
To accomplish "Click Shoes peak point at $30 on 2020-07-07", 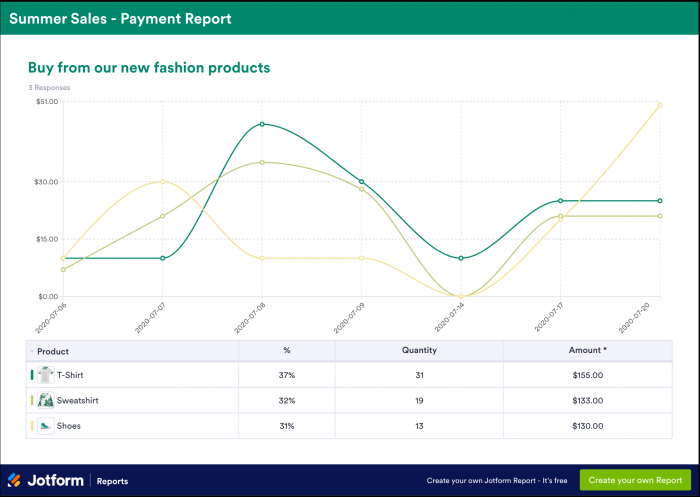I will click(x=162, y=182).
